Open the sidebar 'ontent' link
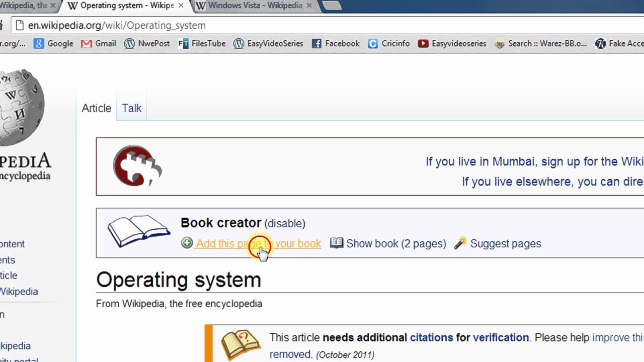 tap(12, 244)
